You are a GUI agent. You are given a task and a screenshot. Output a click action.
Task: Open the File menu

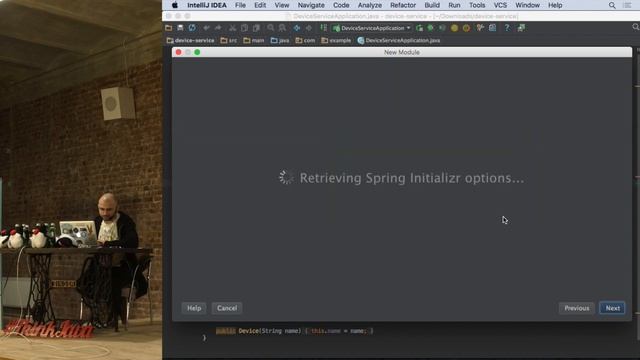240,5
